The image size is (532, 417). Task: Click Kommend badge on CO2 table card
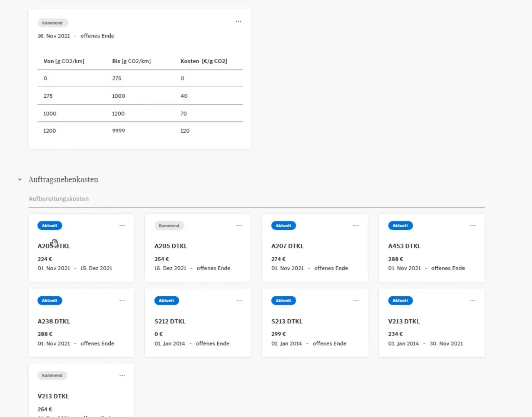[x=52, y=23]
